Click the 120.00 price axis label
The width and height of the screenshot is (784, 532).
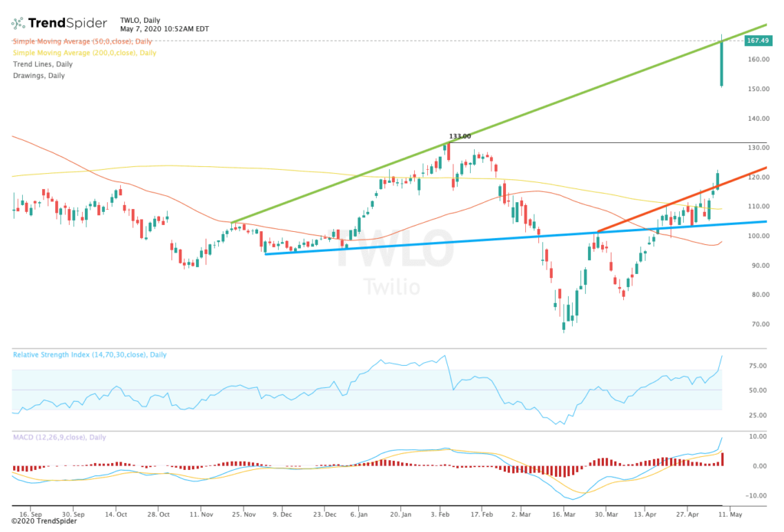click(759, 178)
